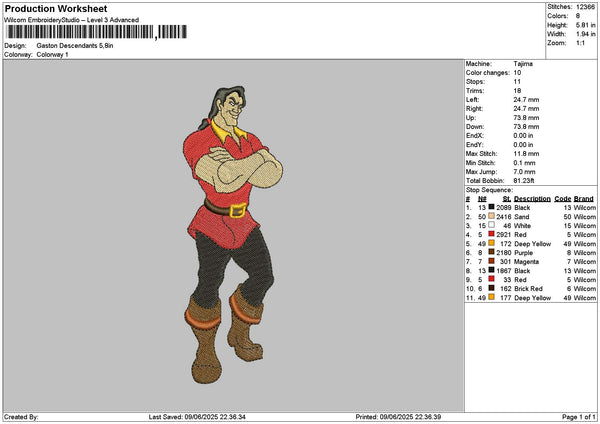Click the 'Created By:' footer label

coord(21,417)
